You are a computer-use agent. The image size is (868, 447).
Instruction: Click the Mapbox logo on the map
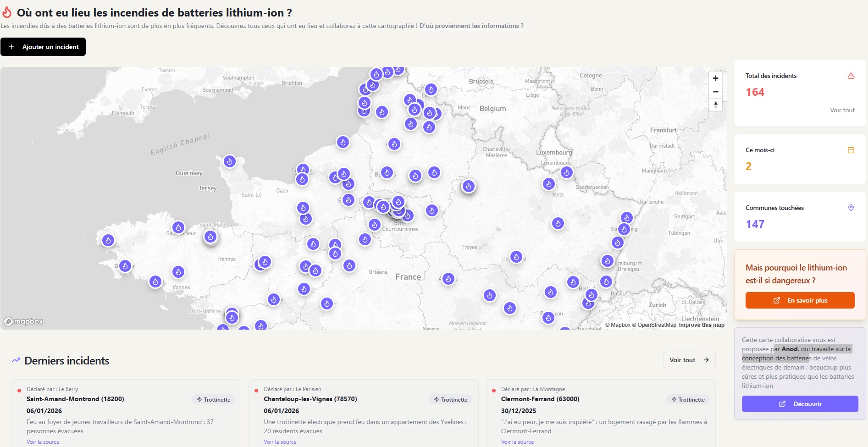tap(23, 321)
